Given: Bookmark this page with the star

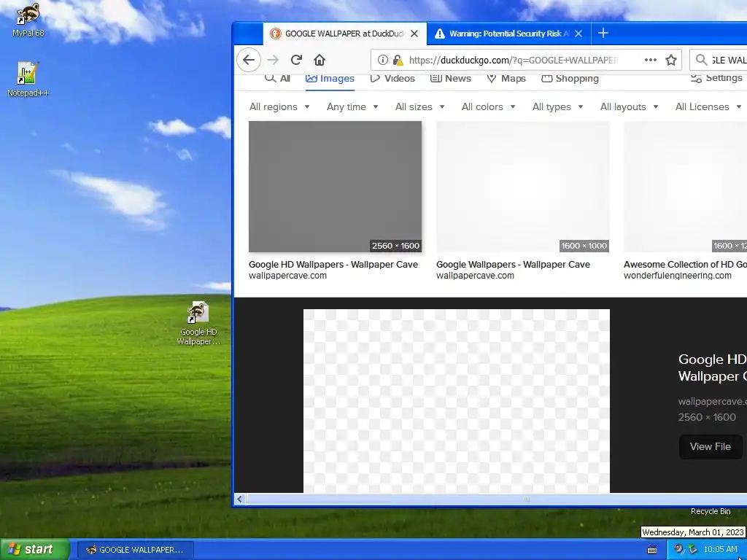Looking at the screenshot, I should [671, 60].
